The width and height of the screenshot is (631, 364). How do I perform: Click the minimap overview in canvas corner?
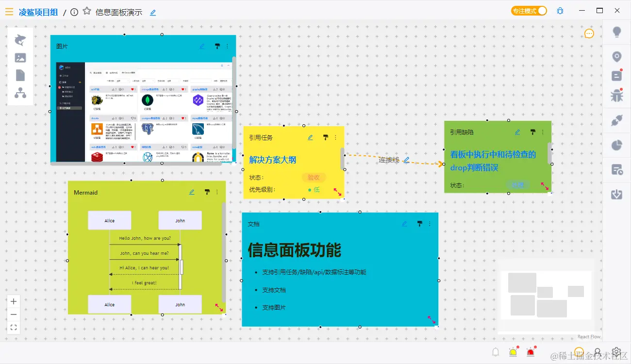coord(546,296)
